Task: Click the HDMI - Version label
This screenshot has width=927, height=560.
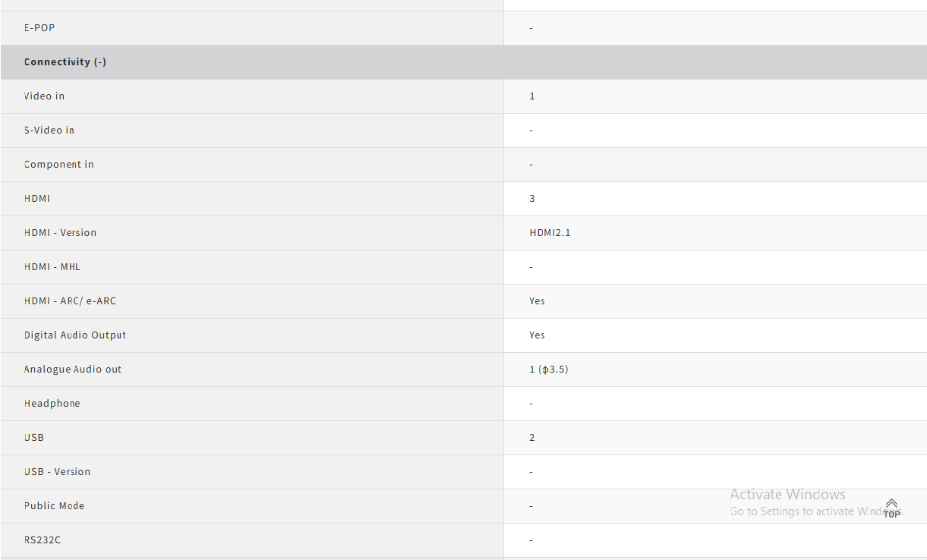Action: [60, 233]
